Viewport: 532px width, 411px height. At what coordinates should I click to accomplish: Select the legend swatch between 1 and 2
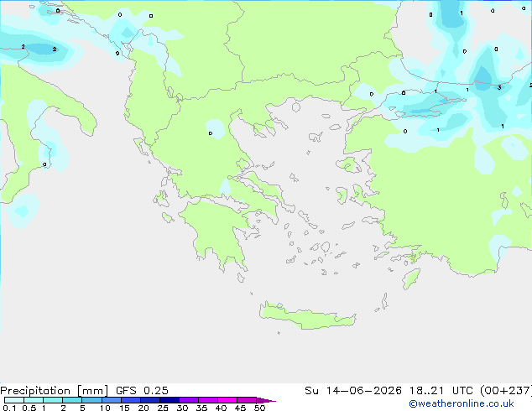pyautogui.click(x=53, y=400)
